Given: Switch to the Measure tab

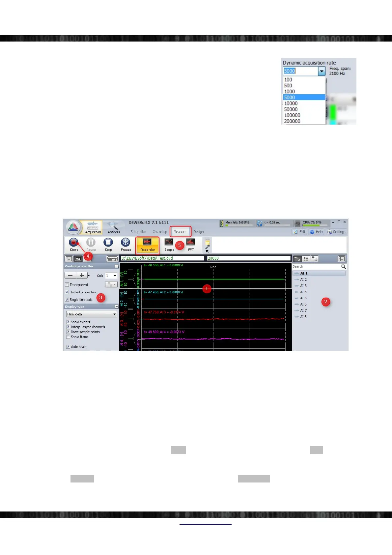Looking at the screenshot, I should 180,232.
